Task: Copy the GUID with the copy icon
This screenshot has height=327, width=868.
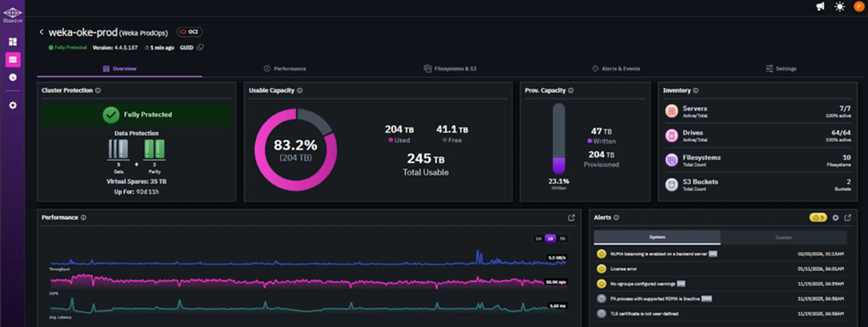Action: tap(200, 47)
